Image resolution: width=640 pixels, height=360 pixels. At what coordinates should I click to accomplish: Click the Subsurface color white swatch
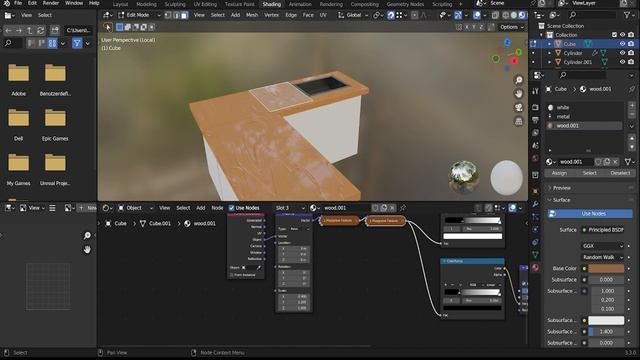coord(606,320)
